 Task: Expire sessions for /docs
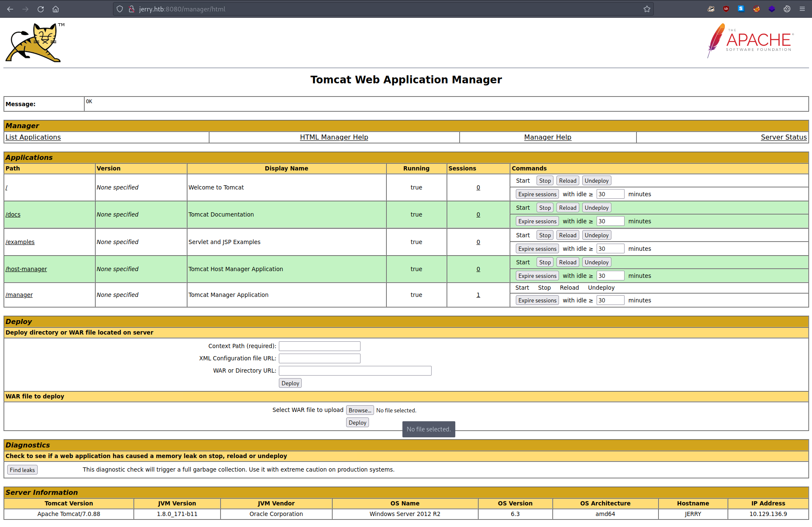(537, 221)
